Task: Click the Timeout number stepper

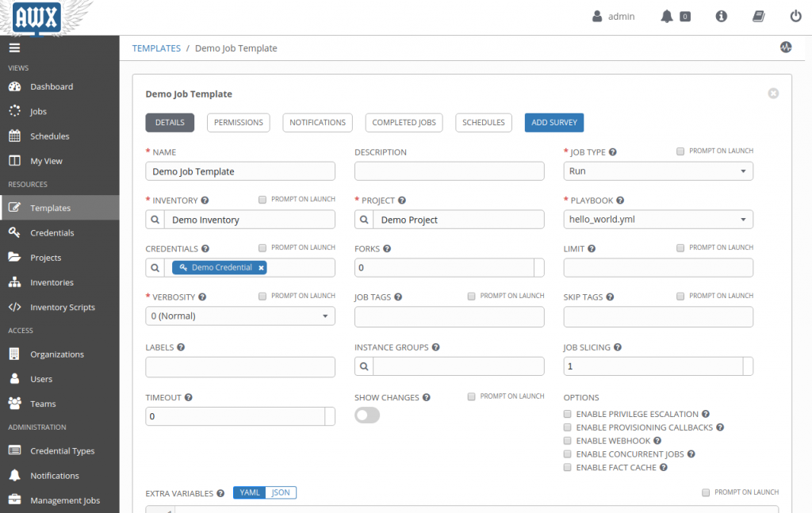Action: point(330,416)
